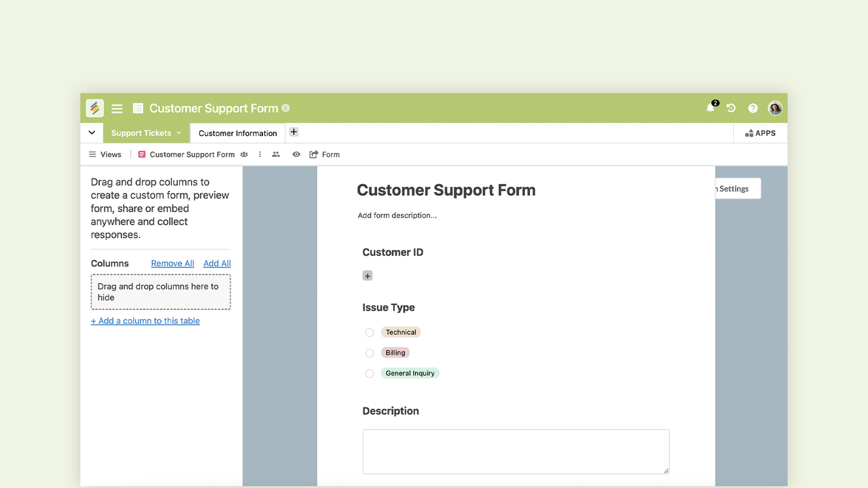868x488 pixels.
Task: Click the user profile avatar
Action: pyautogui.click(x=775, y=108)
